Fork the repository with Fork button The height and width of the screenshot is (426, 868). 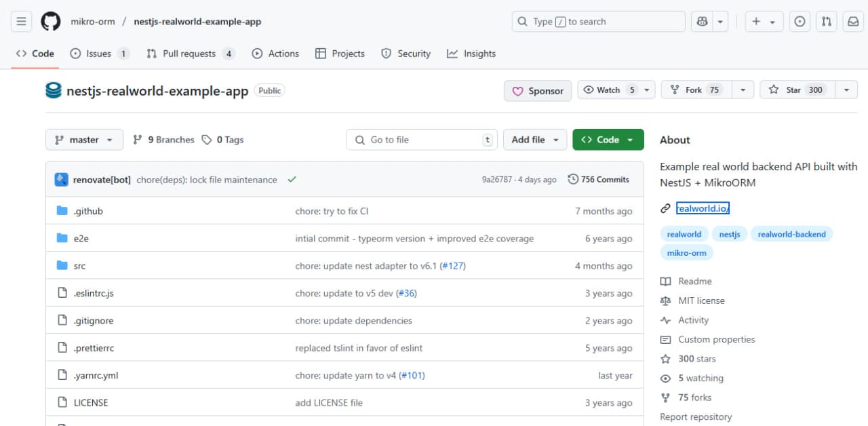695,90
